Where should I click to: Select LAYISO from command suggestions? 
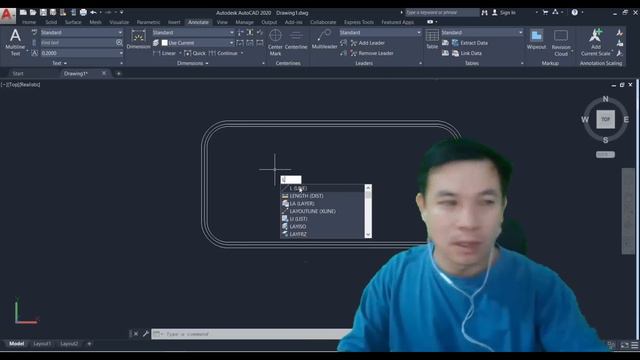pyautogui.click(x=322, y=227)
